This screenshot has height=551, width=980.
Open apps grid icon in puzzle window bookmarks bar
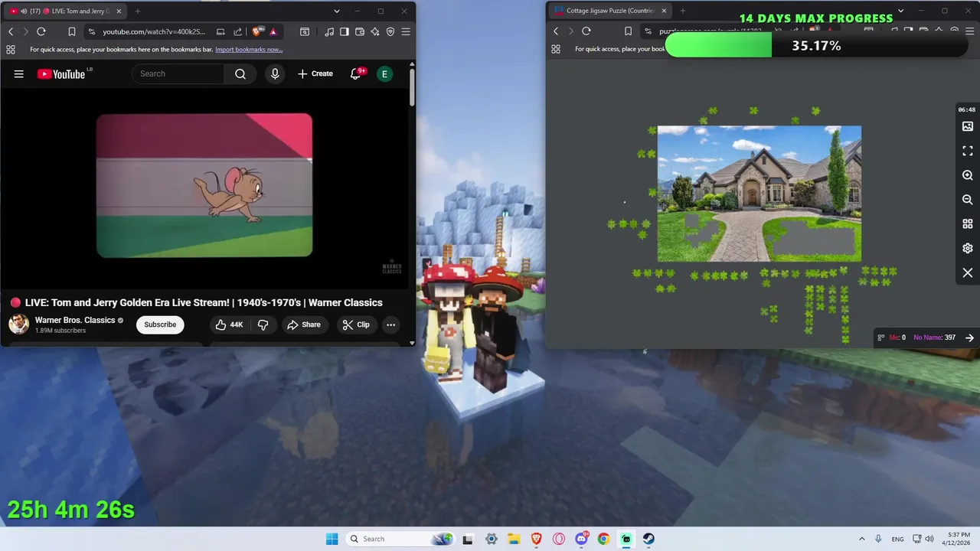pos(556,49)
